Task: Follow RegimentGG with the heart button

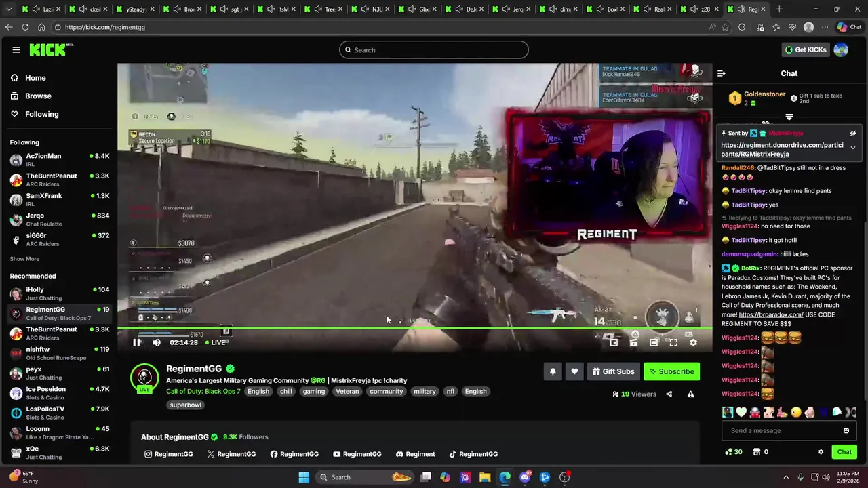Action: (x=574, y=371)
